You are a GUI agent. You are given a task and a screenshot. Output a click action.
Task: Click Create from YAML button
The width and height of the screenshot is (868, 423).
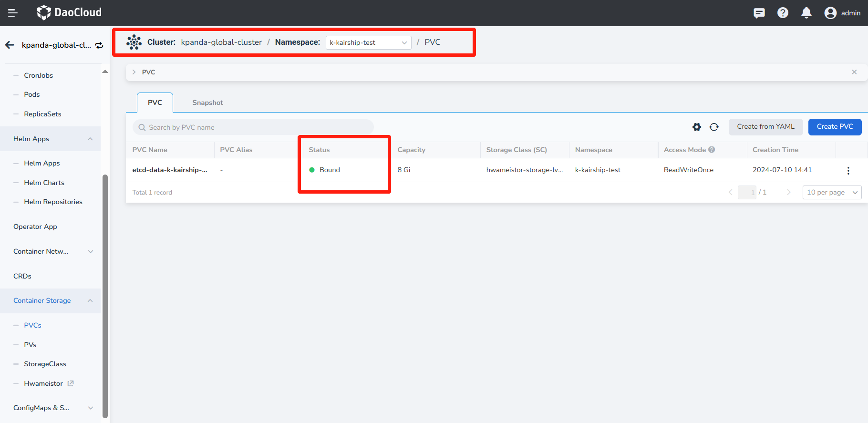(x=765, y=127)
